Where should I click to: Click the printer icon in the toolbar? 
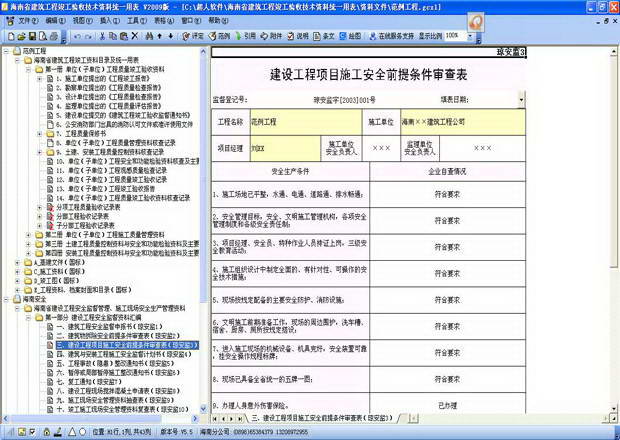coord(53,36)
